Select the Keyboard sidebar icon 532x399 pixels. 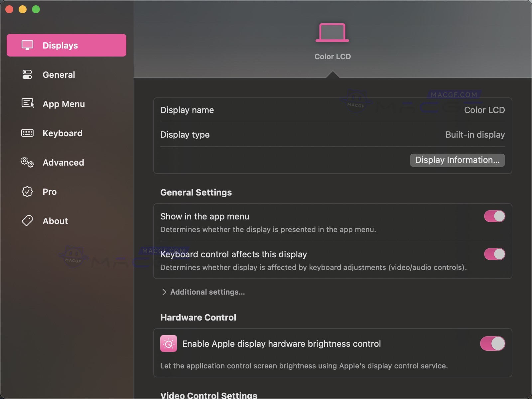[x=28, y=133]
